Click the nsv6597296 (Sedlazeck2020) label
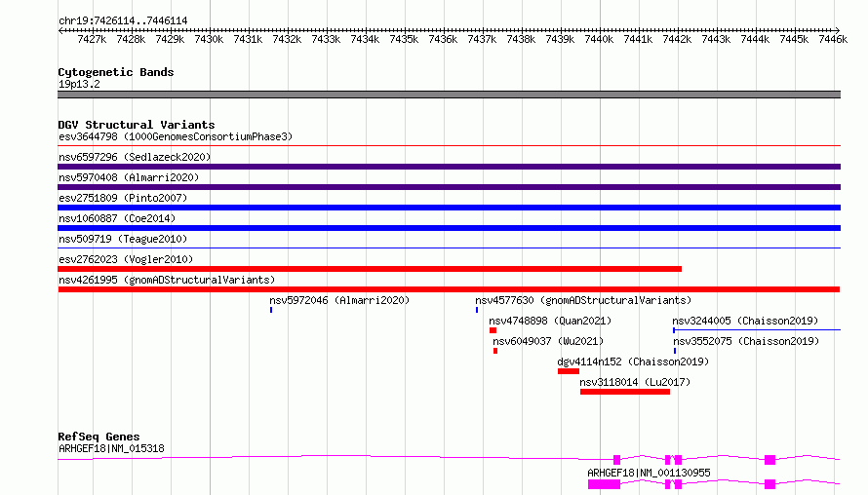868x495 pixels. 135,157
